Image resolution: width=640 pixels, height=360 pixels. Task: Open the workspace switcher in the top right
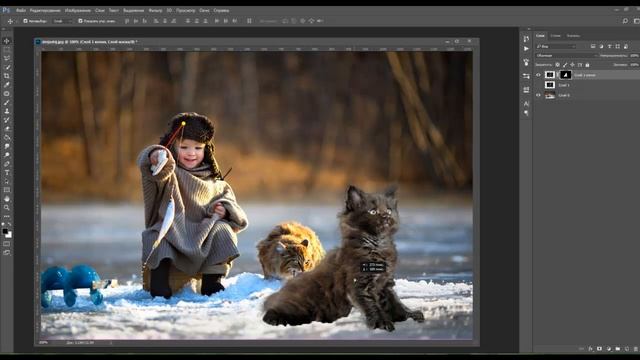click(x=636, y=20)
